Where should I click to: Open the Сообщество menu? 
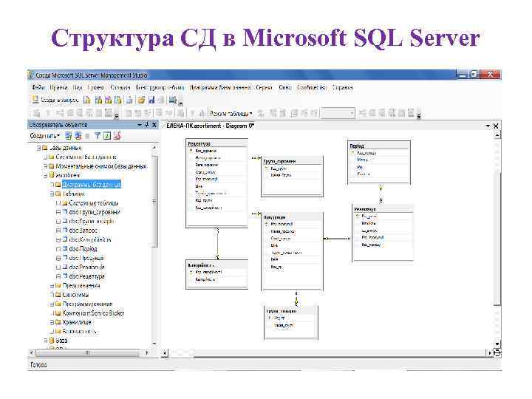pos(312,87)
